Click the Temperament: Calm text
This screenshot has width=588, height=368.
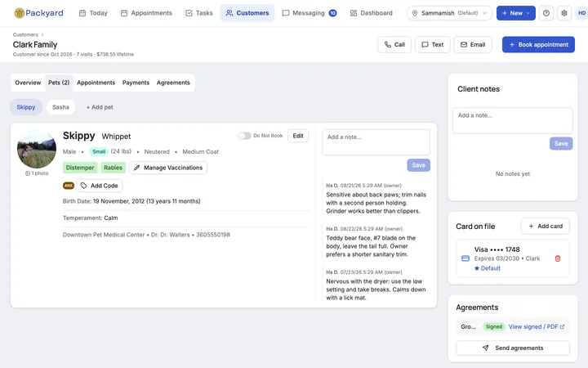click(x=90, y=218)
